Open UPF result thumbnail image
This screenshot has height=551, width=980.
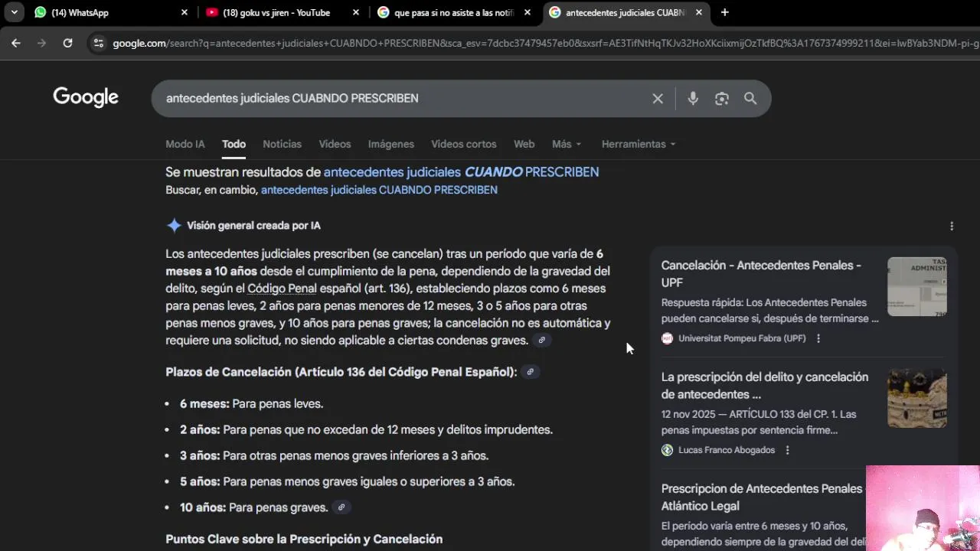point(917,287)
